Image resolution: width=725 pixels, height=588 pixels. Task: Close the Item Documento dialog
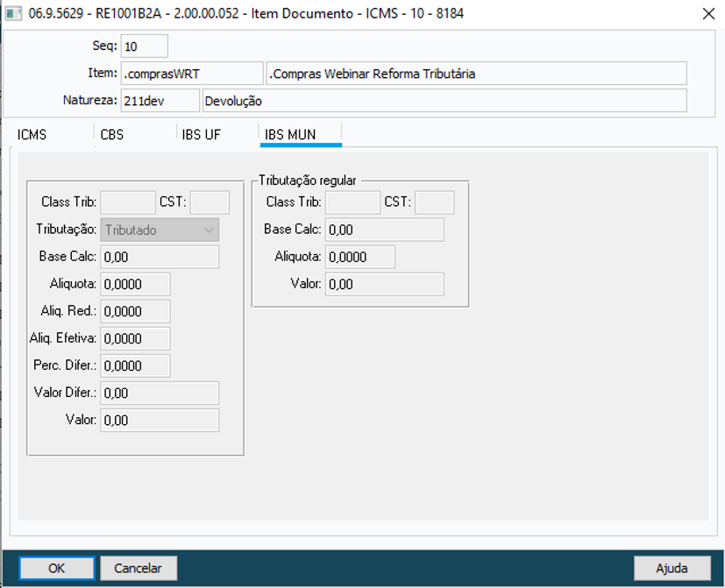[708, 14]
